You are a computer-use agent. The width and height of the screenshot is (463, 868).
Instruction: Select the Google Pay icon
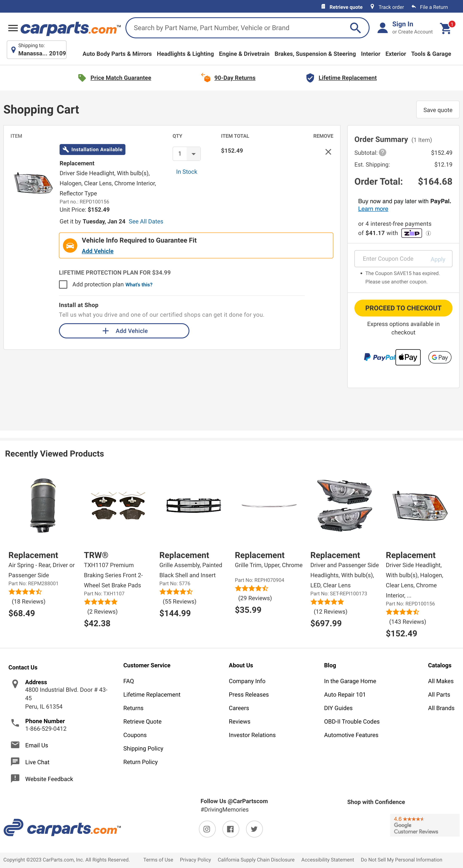pyautogui.click(x=439, y=357)
